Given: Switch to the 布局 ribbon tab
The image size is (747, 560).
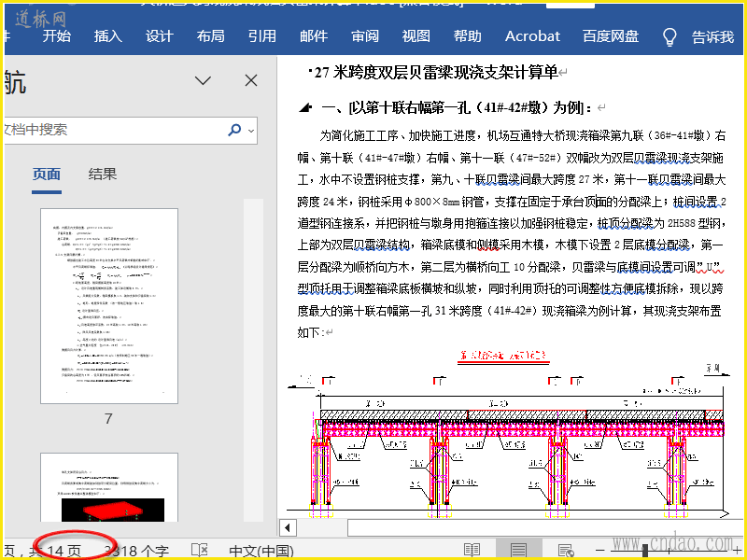Looking at the screenshot, I should tap(210, 36).
